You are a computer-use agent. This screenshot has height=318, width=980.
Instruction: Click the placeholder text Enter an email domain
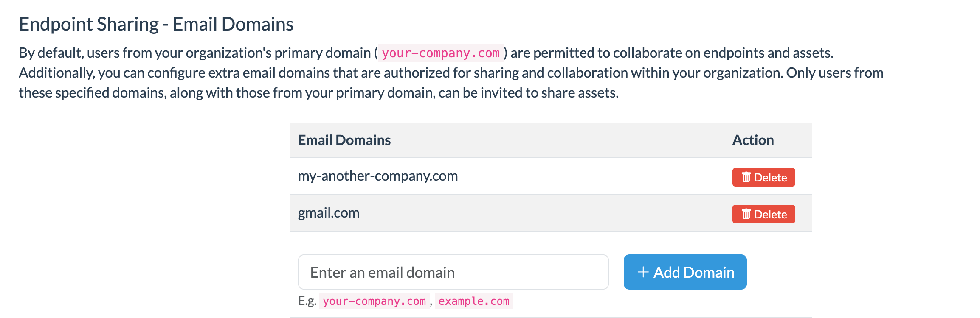(x=382, y=272)
